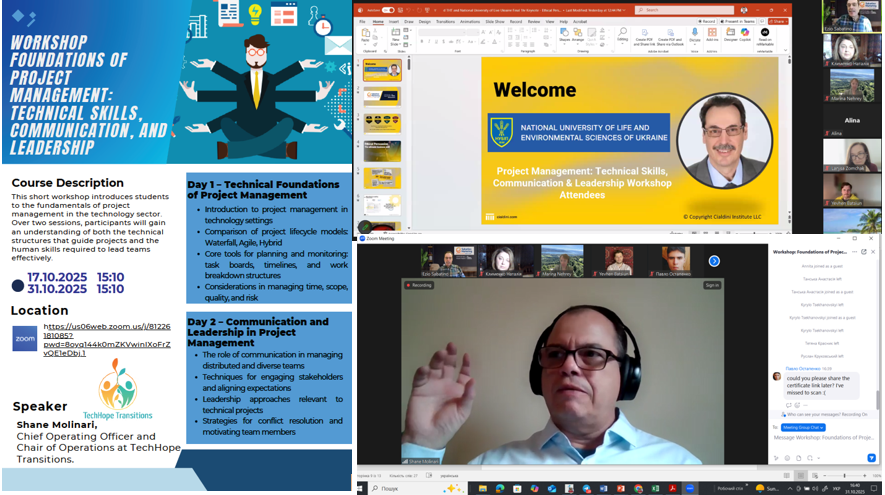Open Excel from the taskbar
The width and height of the screenshot is (885, 495).
(x=655, y=489)
